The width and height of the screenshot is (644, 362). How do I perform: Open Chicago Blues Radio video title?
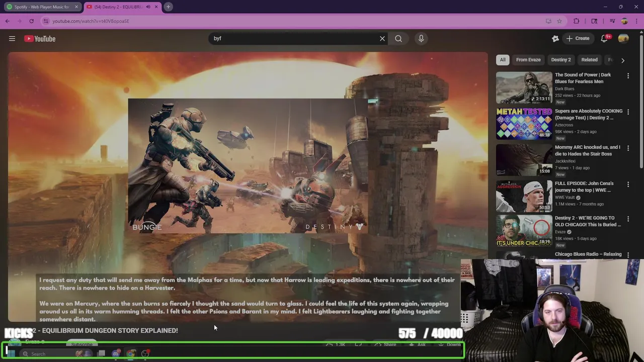588,254
